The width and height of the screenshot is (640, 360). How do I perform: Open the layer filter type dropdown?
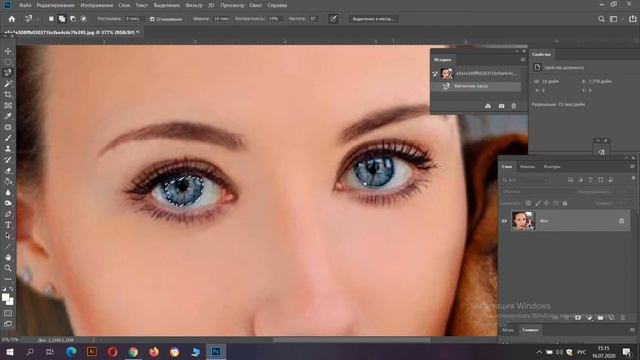(x=525, y=180)
